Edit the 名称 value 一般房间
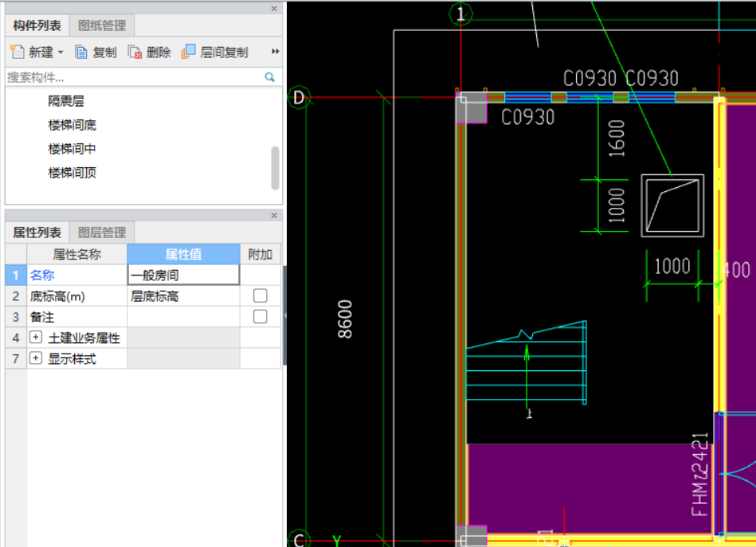Screen dimensions: 756x547 183,275
